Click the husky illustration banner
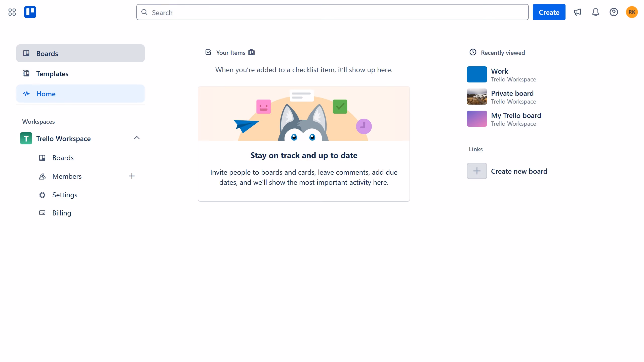This screenshot has height=362, width=644. coord(304,114)
